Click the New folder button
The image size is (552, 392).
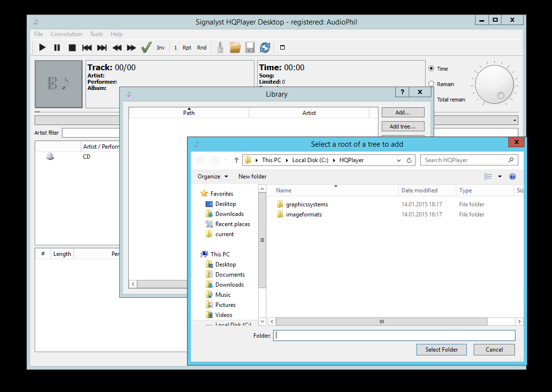click(x=252, y=177)
